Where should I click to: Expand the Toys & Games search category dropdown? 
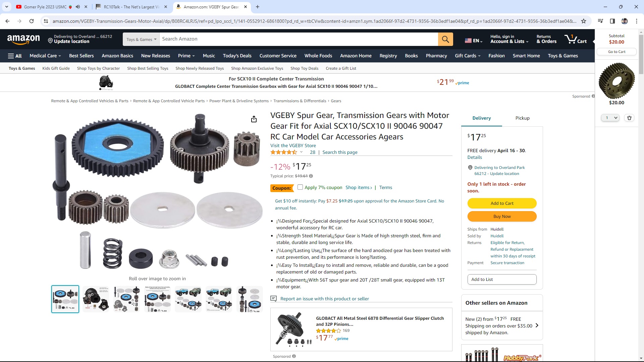point(141,39)
